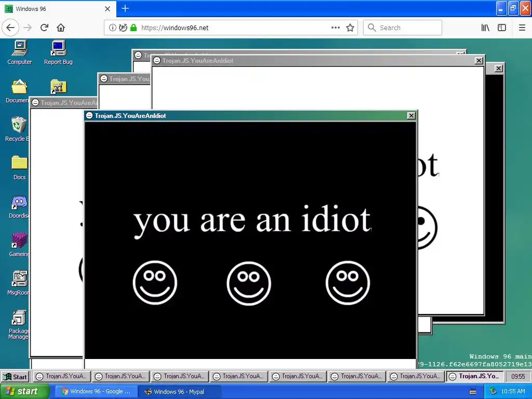Click the 'you are an idiot' text
The height and width of the screenshot is (399, 532).
252,221
